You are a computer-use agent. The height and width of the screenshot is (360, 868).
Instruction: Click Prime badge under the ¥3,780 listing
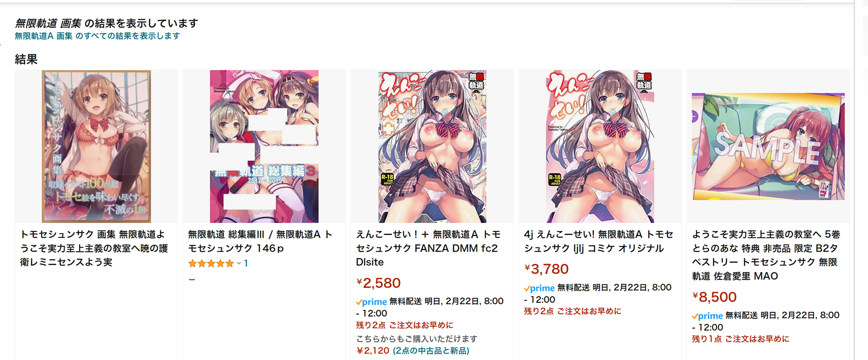tap(539, 288)
